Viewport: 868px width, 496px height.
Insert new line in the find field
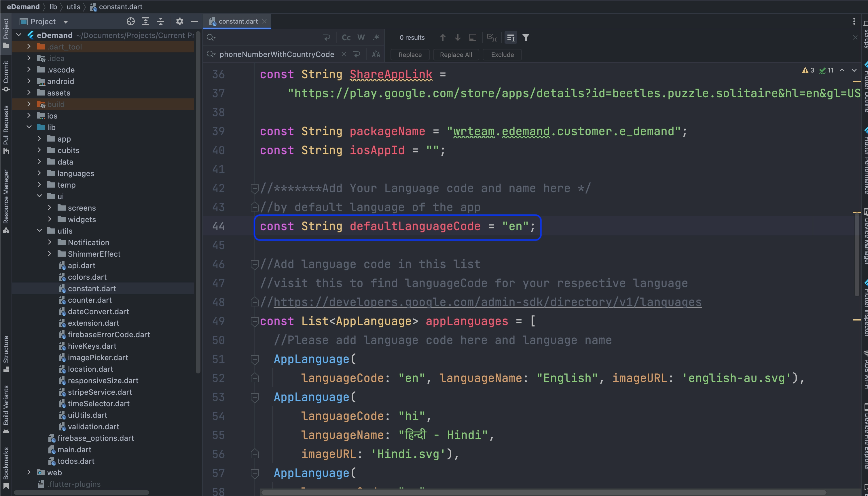click(327, 37)
